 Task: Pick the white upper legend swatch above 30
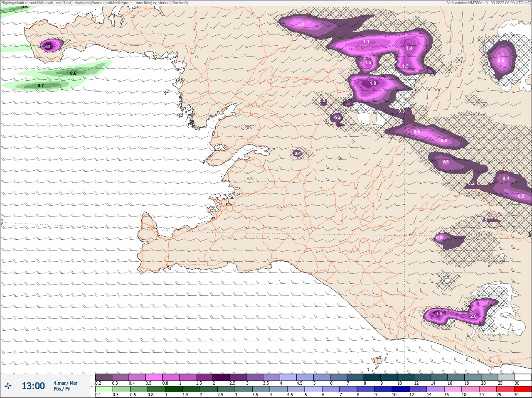pos(523,377)
